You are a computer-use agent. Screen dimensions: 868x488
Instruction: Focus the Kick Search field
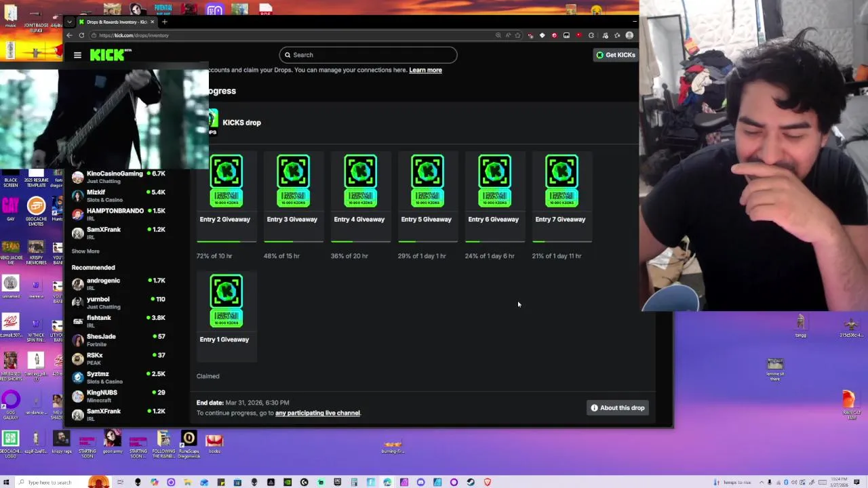[x=368, y=55]
